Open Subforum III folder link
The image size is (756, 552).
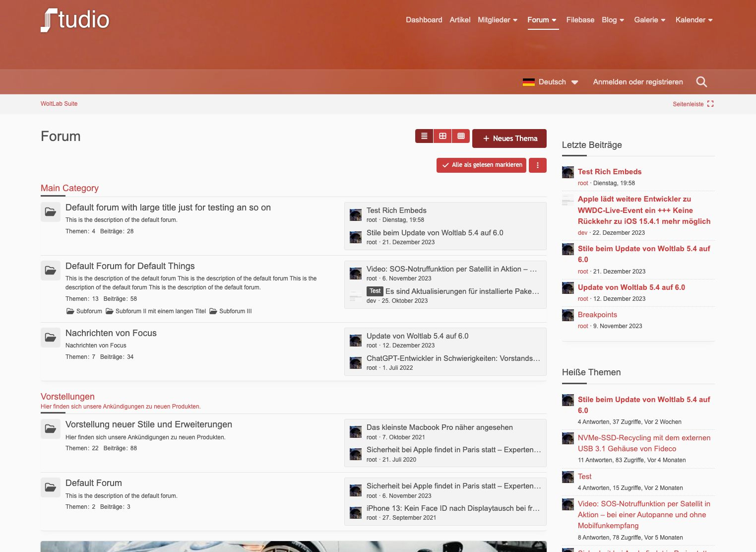(x=231, y=311)
